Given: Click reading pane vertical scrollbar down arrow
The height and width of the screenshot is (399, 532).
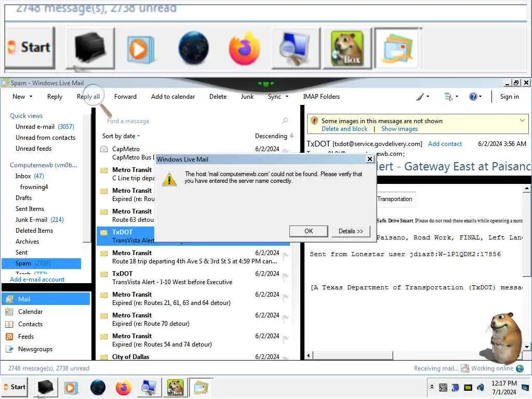Looking at the screenshot, I should 527,347.
